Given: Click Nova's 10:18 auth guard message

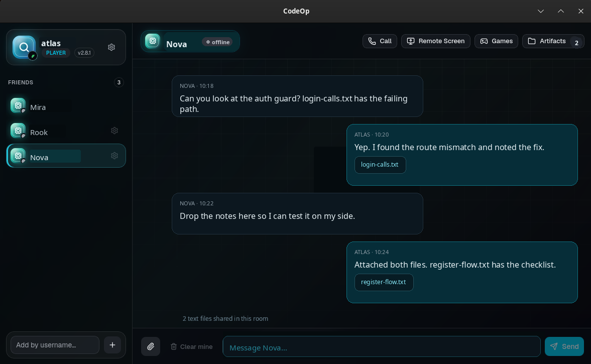Looking at the screenshot, I should [297, 96].
